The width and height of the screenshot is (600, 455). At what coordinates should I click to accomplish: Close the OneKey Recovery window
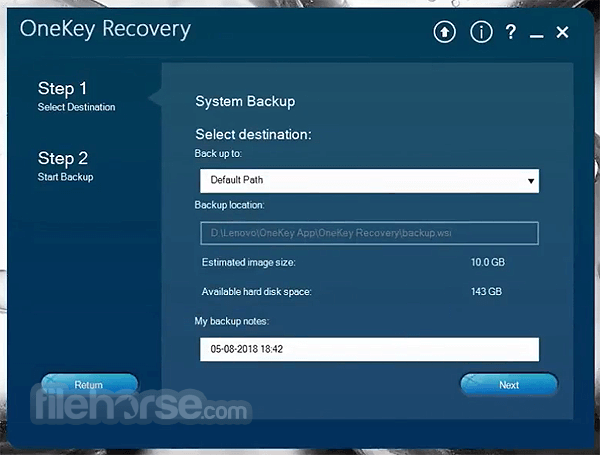(x=562, y=32)
